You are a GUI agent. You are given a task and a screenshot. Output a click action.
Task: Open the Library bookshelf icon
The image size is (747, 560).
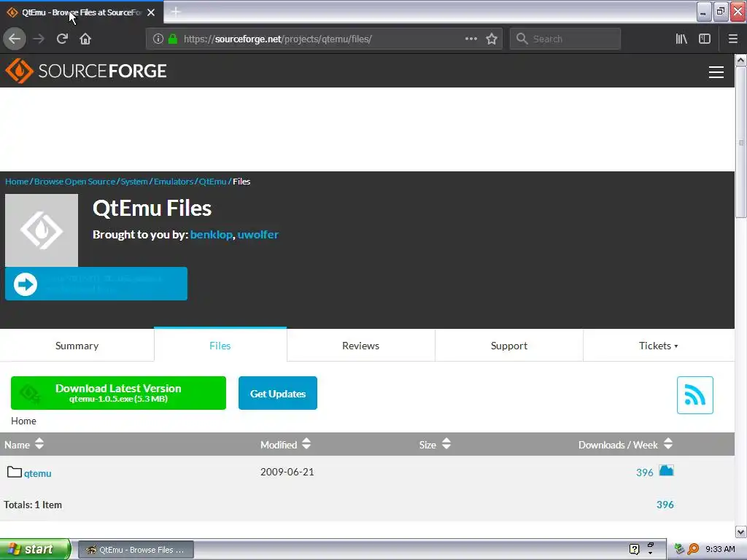(x=681, y=39)
